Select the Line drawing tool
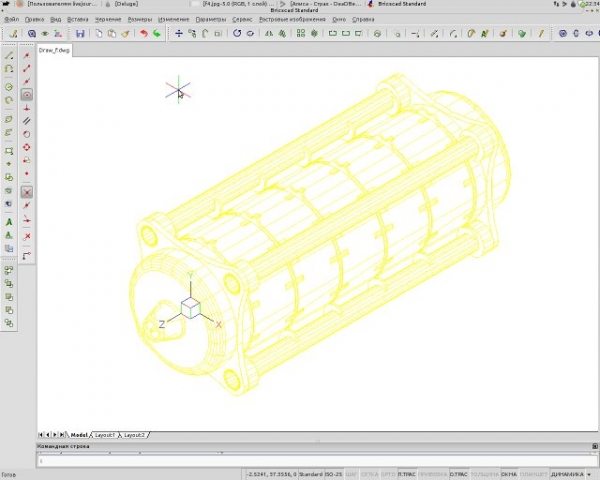The image size is (600, 480). [x=9, y=56]
